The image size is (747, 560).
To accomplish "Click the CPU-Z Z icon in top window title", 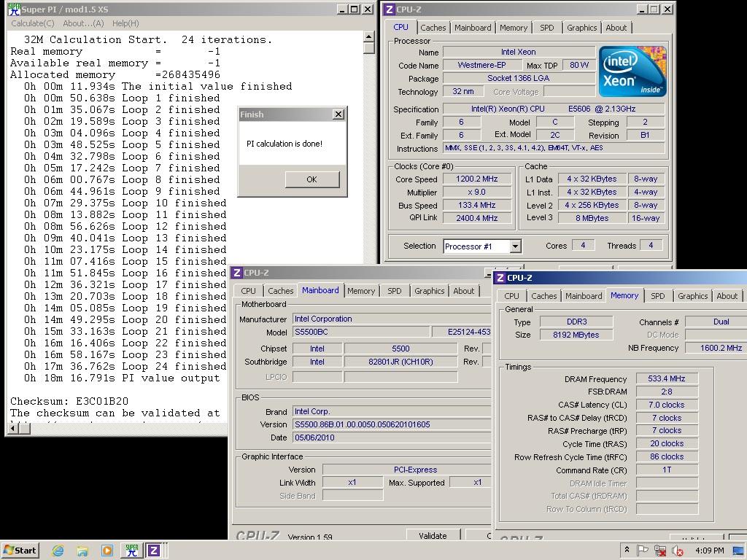I will [x=390, y=9].
